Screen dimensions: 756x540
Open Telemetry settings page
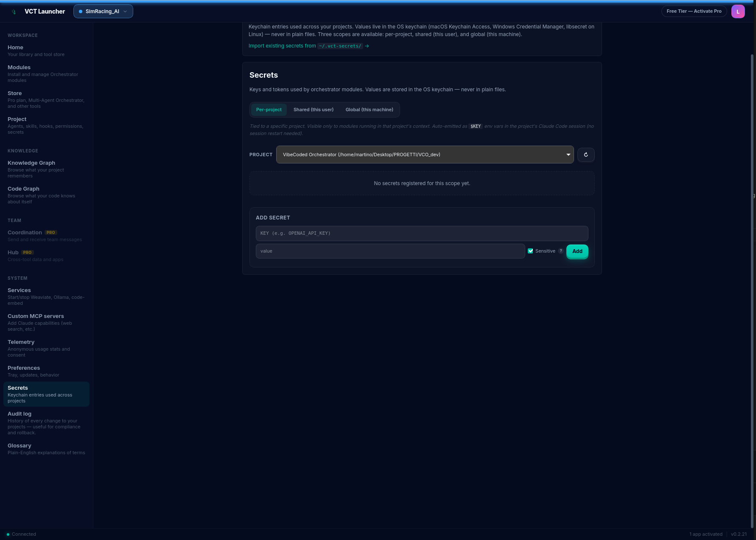pyautogui.click(x=46, y=348)
